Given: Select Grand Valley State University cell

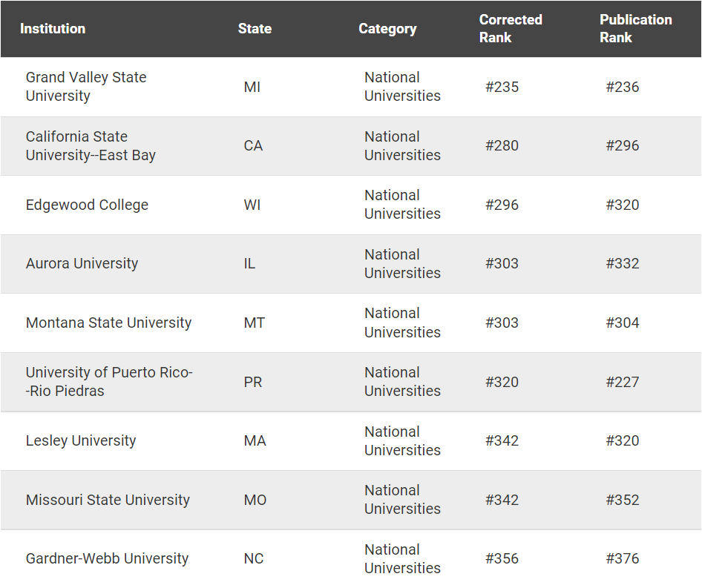Looking at the screenshot, I should tap(86, 87).
